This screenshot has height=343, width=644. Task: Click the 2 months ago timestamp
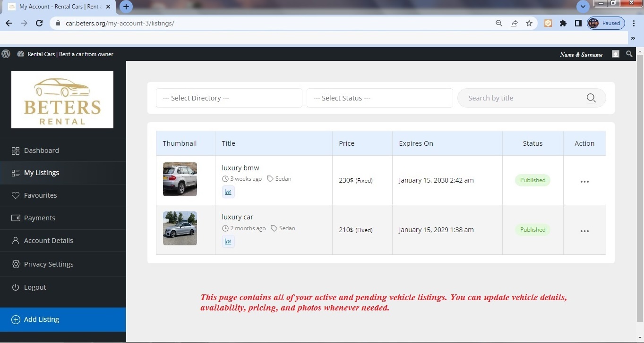tap(244, 228)
